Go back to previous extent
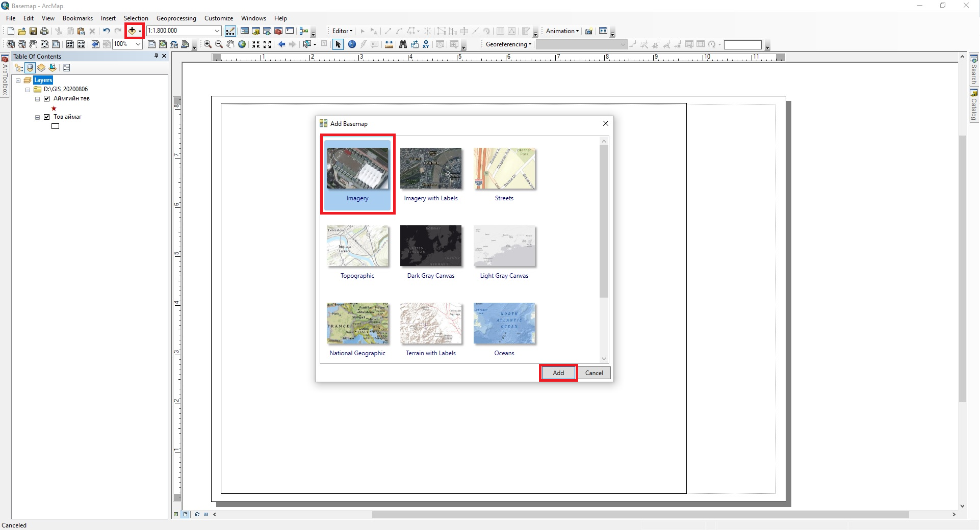The width and height of the screenshot is (980, 530). click(281, 44)
